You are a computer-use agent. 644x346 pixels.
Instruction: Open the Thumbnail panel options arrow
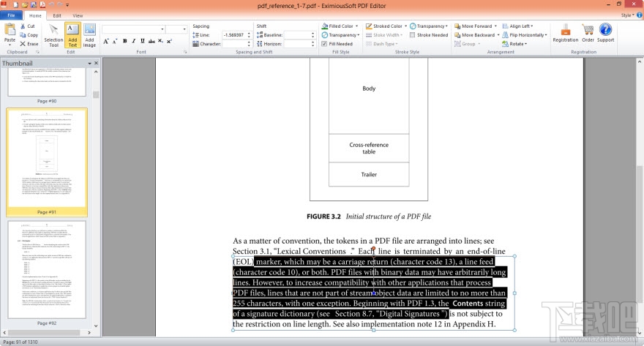click(x=89, y=63)
